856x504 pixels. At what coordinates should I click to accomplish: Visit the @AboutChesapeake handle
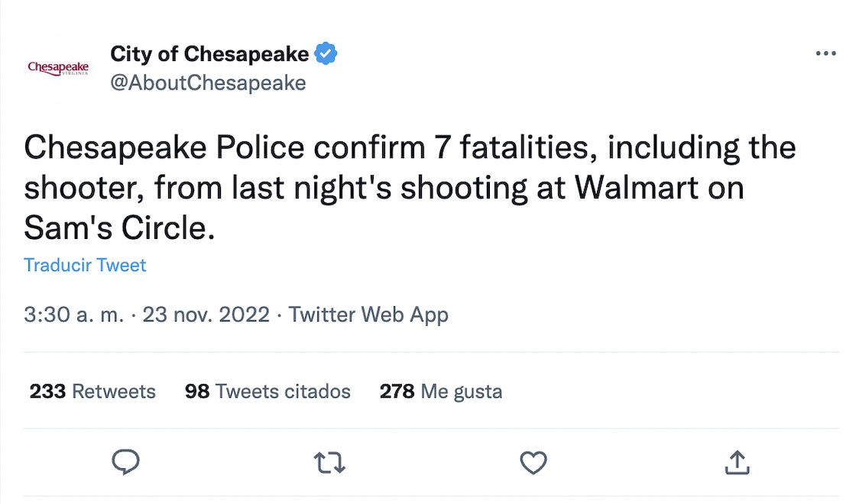208,82
